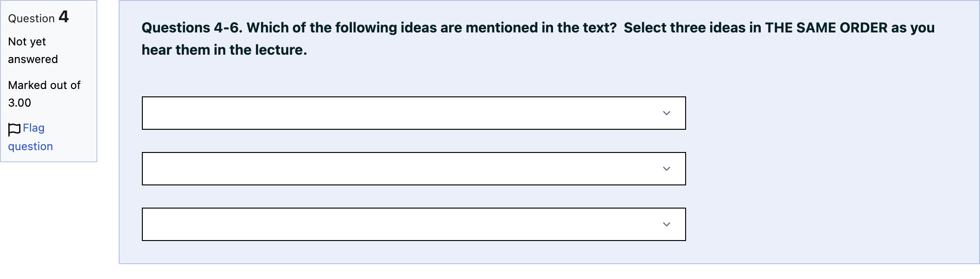Open the second answer dropdown box

(414, 169)
